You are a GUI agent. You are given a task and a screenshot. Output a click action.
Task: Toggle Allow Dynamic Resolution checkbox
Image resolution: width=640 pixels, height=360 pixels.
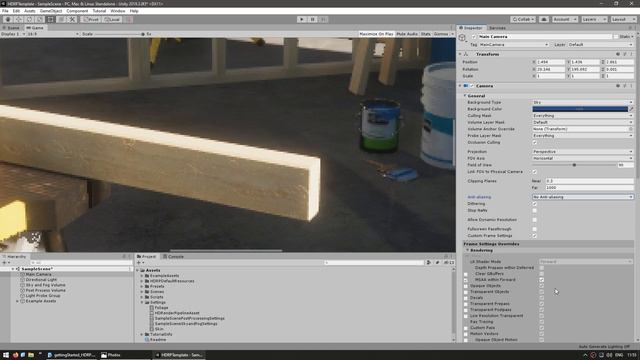(x=535, y=220)
